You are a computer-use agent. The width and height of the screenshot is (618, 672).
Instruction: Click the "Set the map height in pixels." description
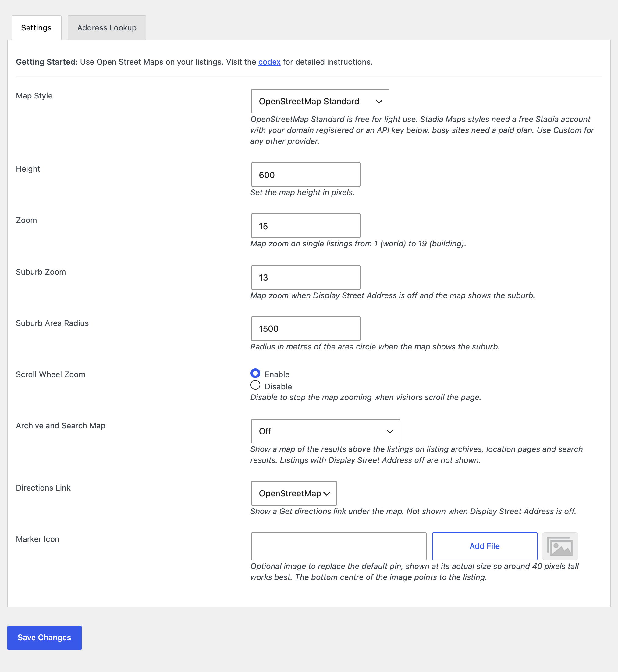[x=302, y=192]
